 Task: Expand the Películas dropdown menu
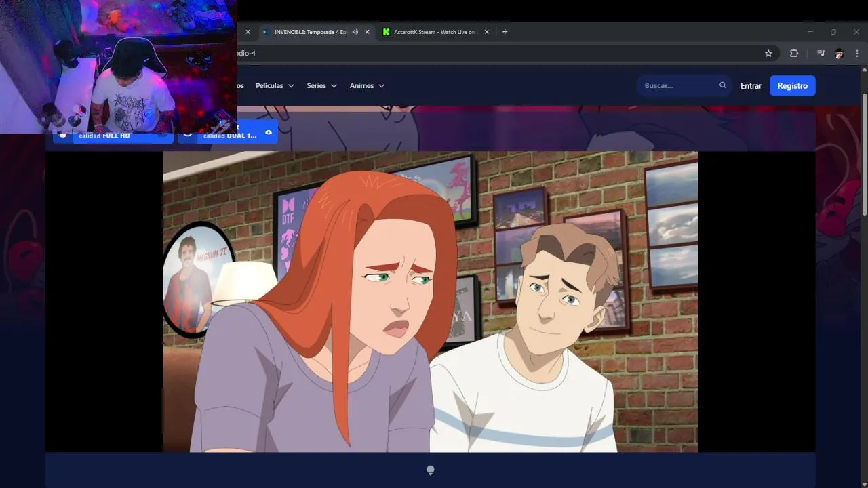tap(275, 86)
